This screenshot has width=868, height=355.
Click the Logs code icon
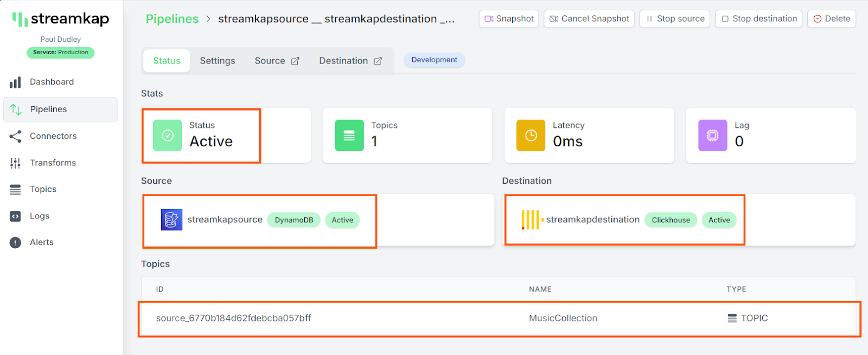click(x=15, y=216)
